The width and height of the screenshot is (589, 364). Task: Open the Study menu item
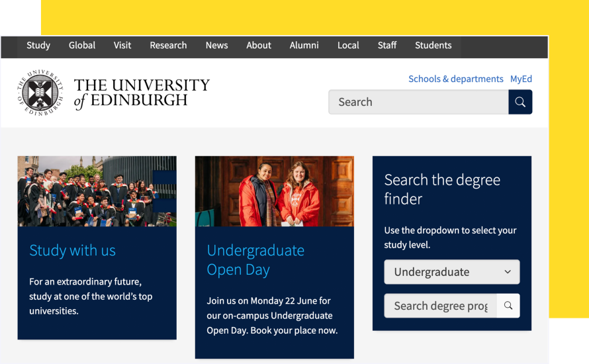(38, 46)
